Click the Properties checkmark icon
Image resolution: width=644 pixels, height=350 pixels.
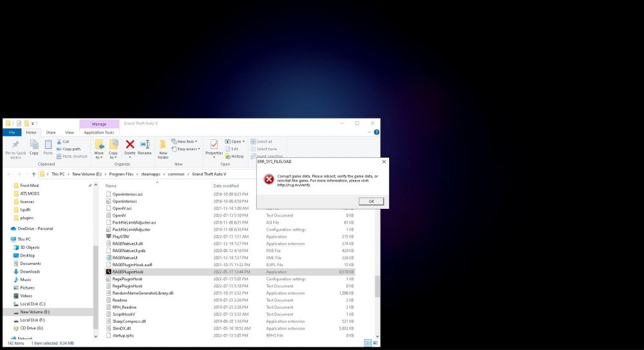click(x=214, y=144)
